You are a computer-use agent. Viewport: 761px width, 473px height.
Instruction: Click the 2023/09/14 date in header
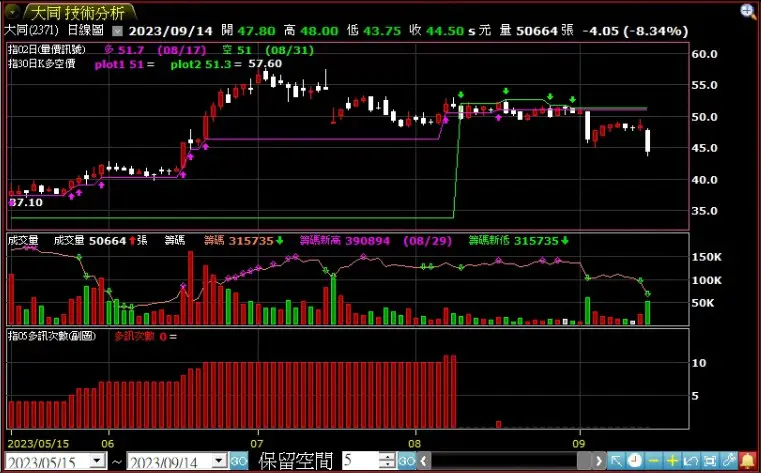click(x=171, y=31)
